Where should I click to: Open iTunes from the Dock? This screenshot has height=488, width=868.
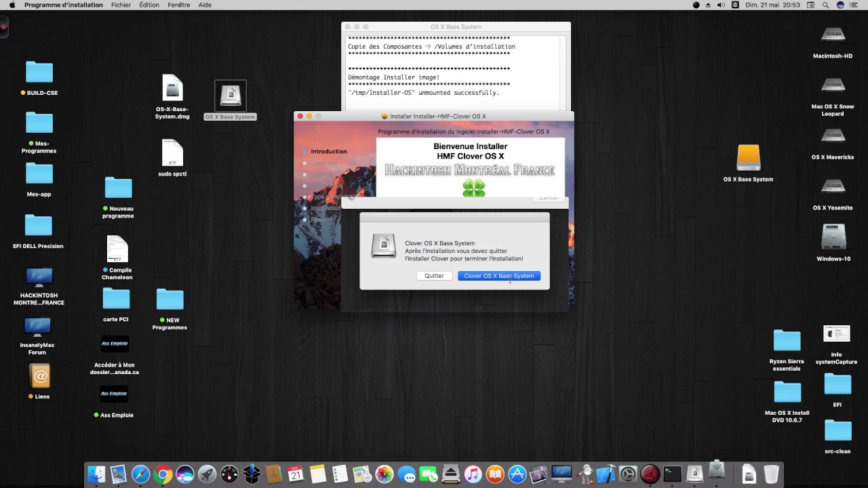coord(473,474)
